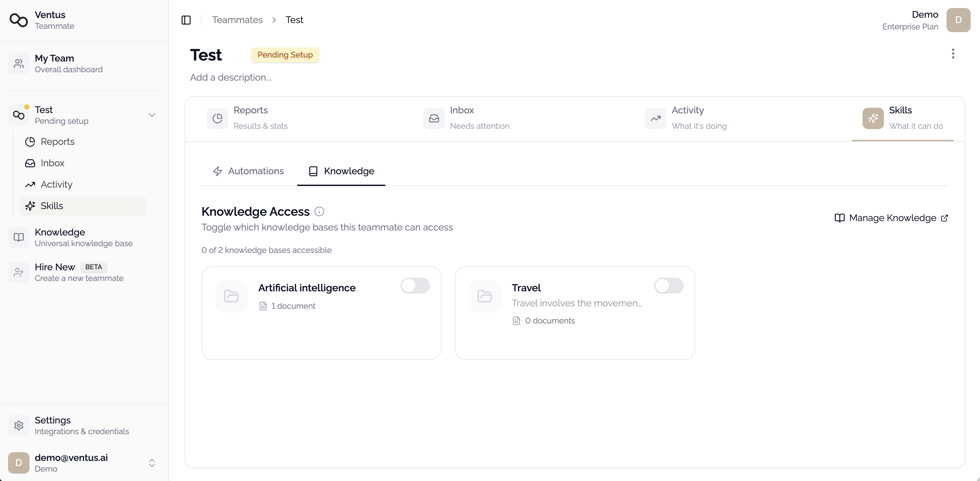Open the three-dot options menu
Image resolution: width=980 pixels, height=481 pixels.
coord(953,54)
